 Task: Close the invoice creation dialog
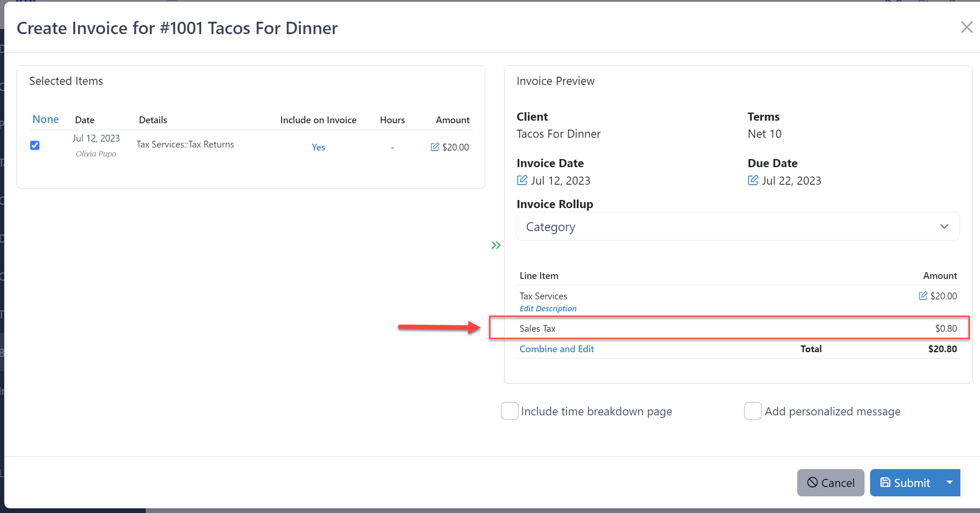point(966,26)
